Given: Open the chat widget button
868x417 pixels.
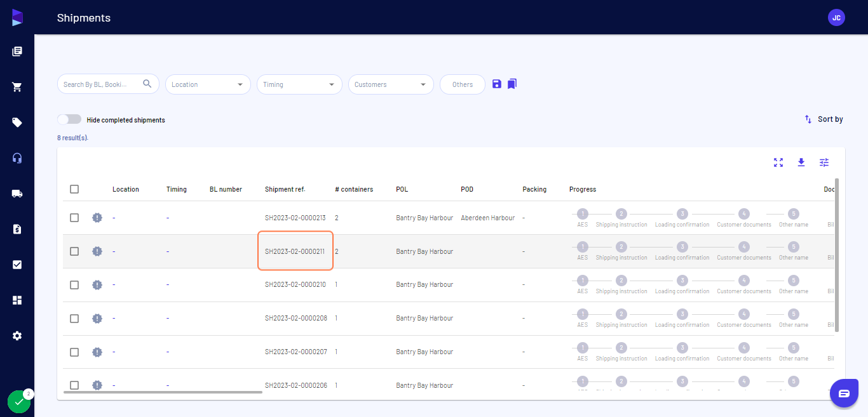Looking at the screenshot, I should point(844,394).
